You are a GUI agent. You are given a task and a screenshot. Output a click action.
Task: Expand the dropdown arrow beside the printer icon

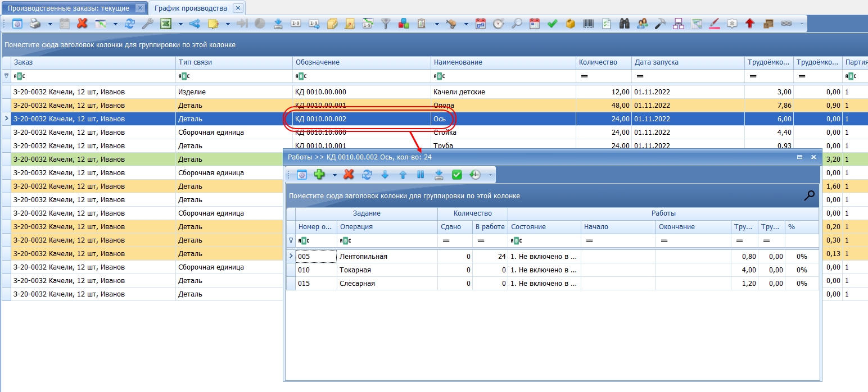[50, 24]
